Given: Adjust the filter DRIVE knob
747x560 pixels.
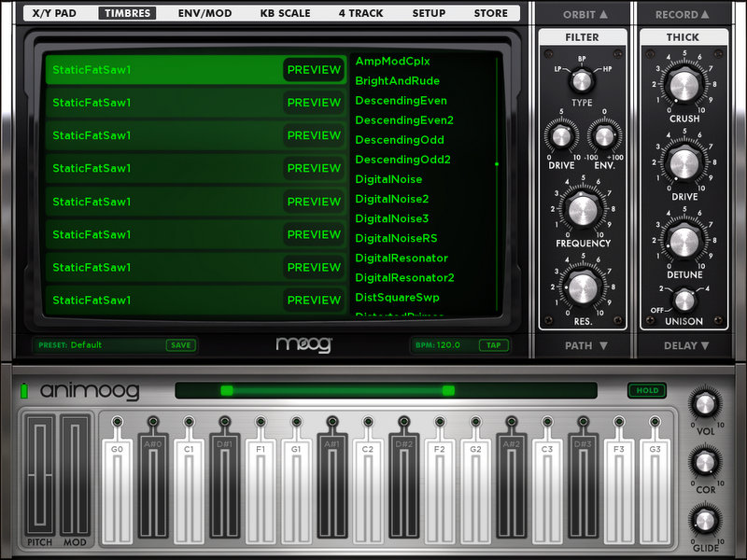Looking at the screenshot, I should [561, 136].
